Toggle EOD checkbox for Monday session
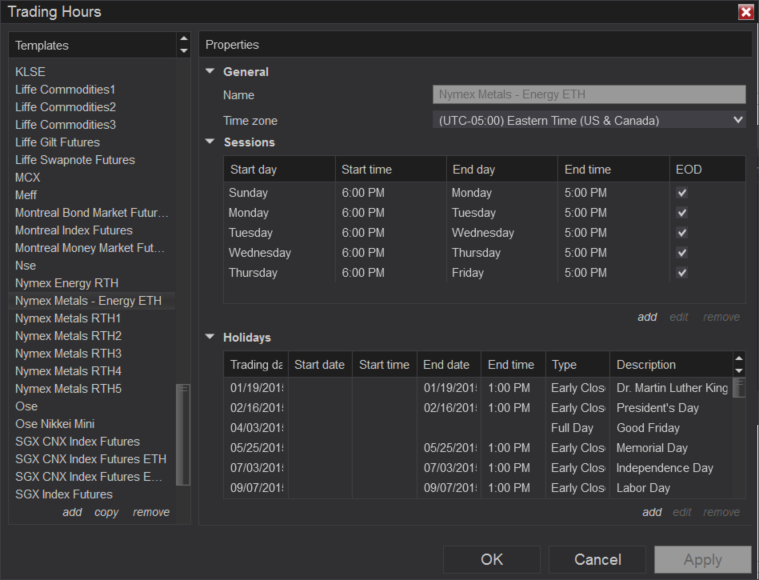 682,213
